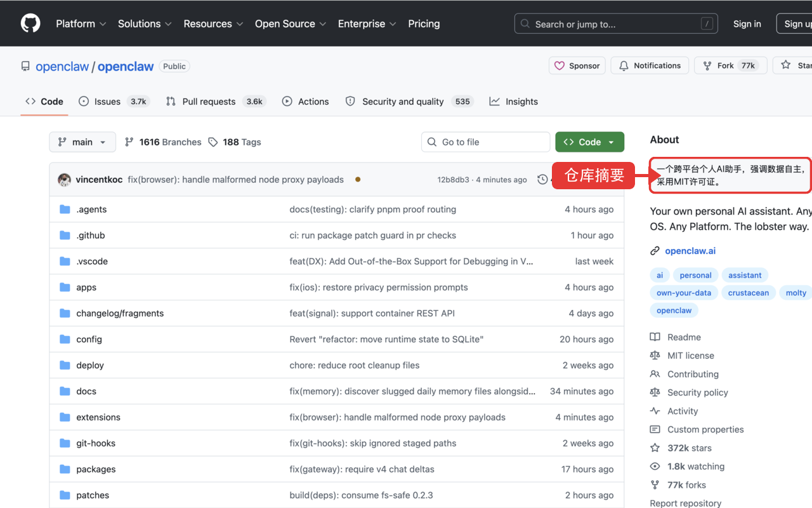Image resolution: width=812 pixels, height=508 pixels.
Task: Click the Sign in link
Action: (747, 23)
